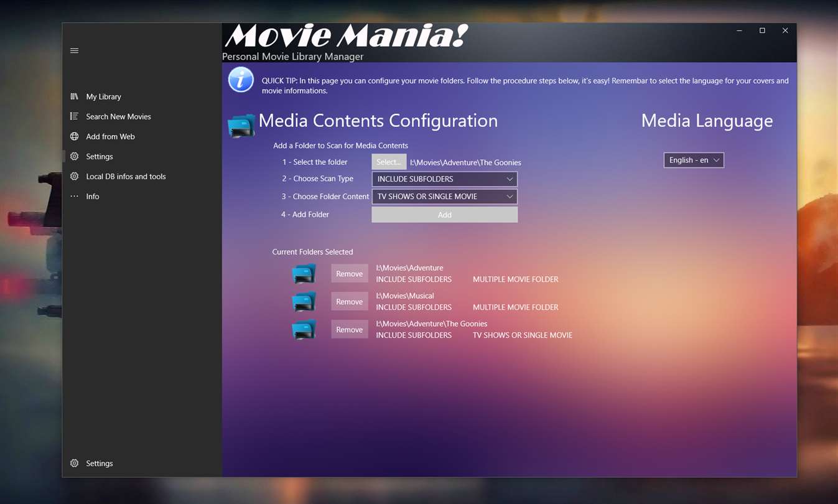Screen dimensions: 838x504
Task: Remove the I:\Movies\Adventure folder
Action: [x=350, y=274]
